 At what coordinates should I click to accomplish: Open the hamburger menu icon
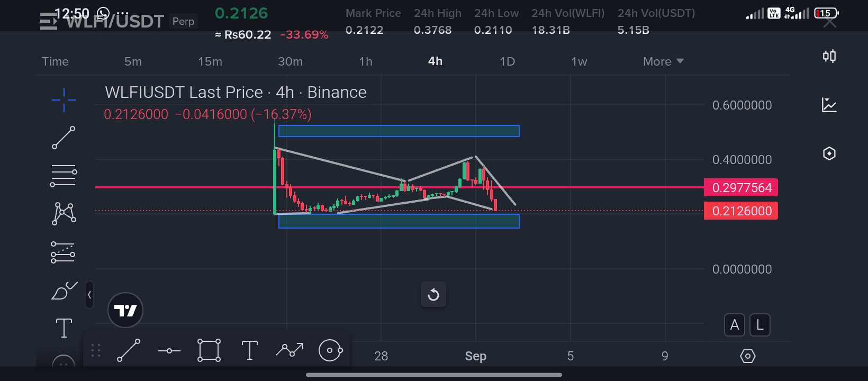coord(48,22)
